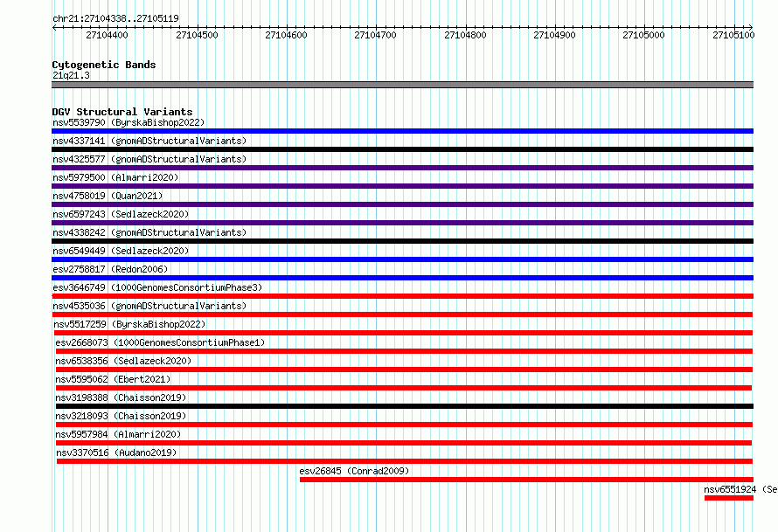Click the Cytogenetic Bands track title
The width and height of the screenshot is (778, 532).
104,65
